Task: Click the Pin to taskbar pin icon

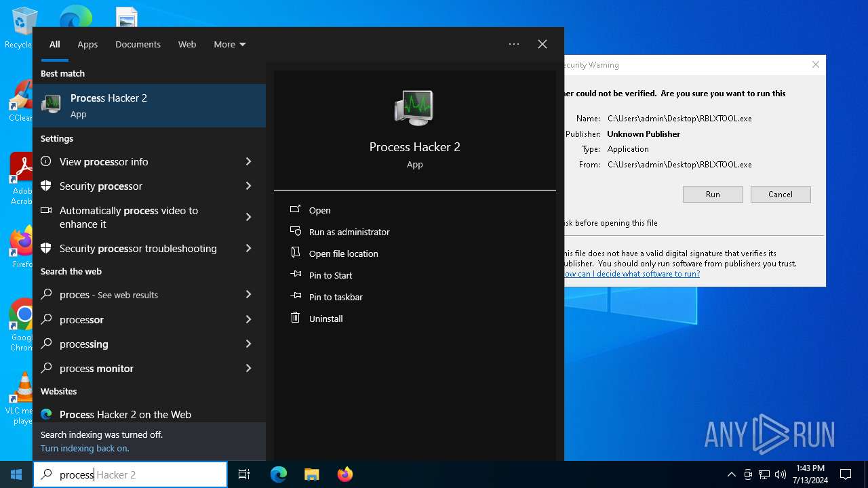Action: click(x=295, y=296)
